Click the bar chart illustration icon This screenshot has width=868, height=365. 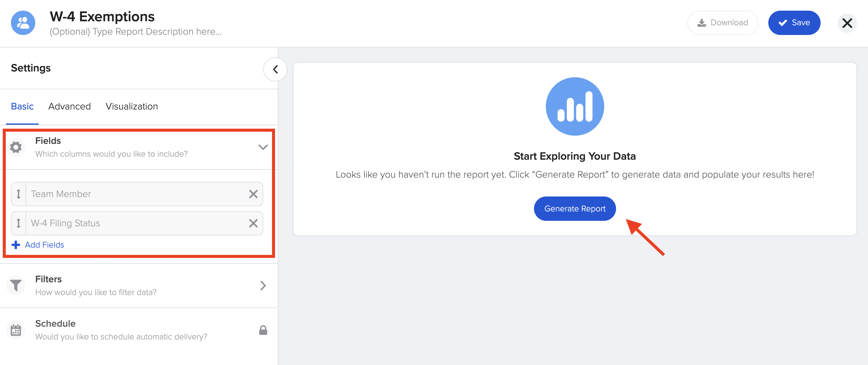tap(574, 106)
